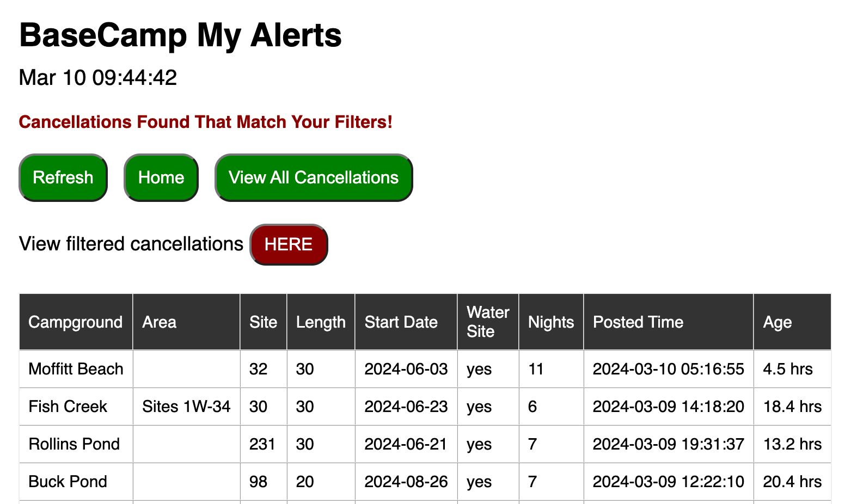Click the Water Site column header
The height and width of the screenshot is (504, 857).
click(488, 322)
